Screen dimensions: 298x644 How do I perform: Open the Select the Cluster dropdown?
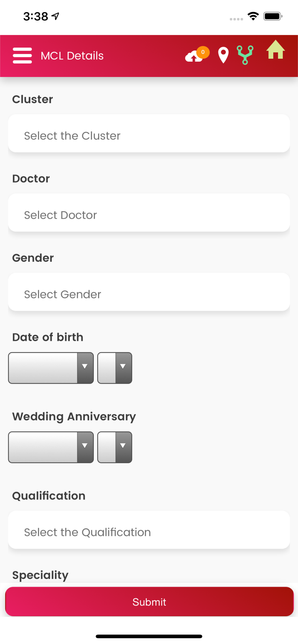coord(149,133)
